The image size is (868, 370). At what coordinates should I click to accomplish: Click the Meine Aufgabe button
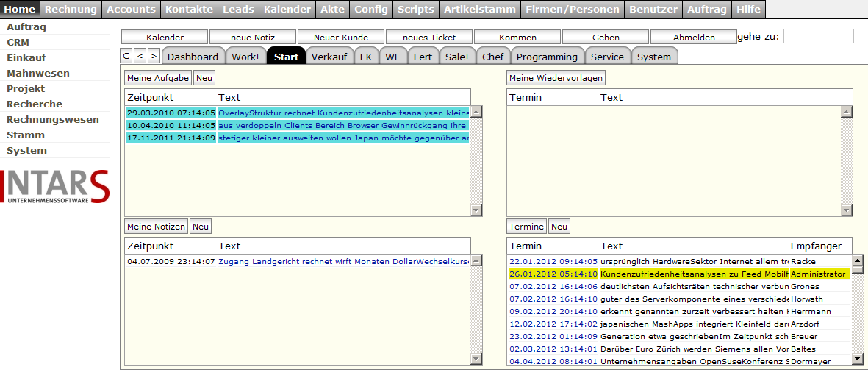(158, 78)
